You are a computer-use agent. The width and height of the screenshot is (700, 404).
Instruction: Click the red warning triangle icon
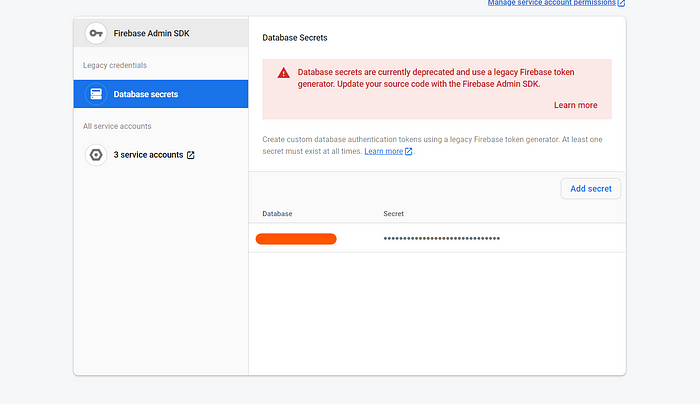tap(283, 73)
